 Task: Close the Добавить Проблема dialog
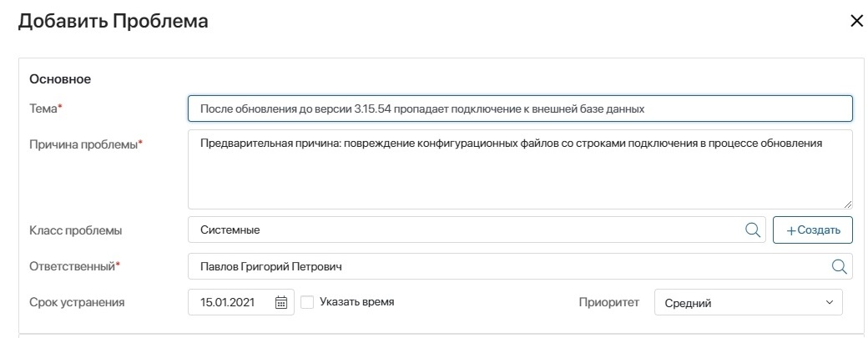point(855,21)
